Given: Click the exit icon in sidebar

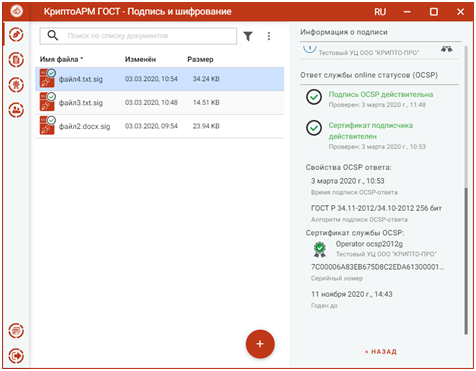Looking at the screenshot, I should tap(16, 356).
